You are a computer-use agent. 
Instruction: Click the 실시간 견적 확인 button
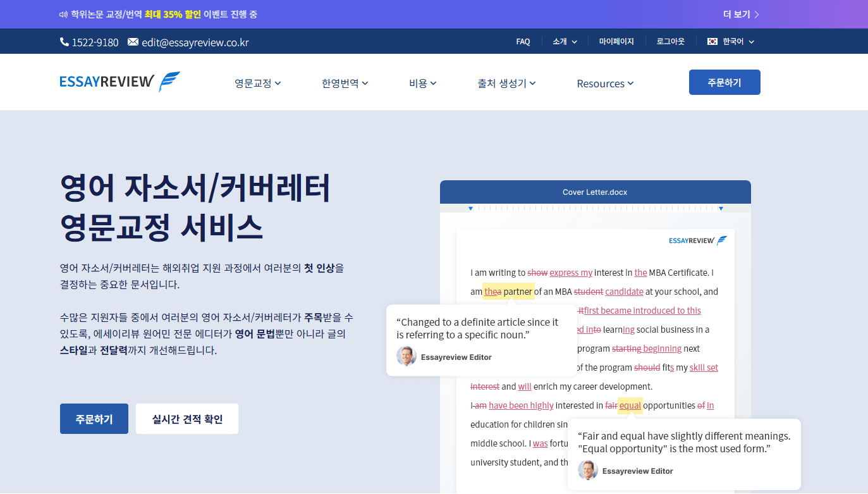(x=186, y=418)
